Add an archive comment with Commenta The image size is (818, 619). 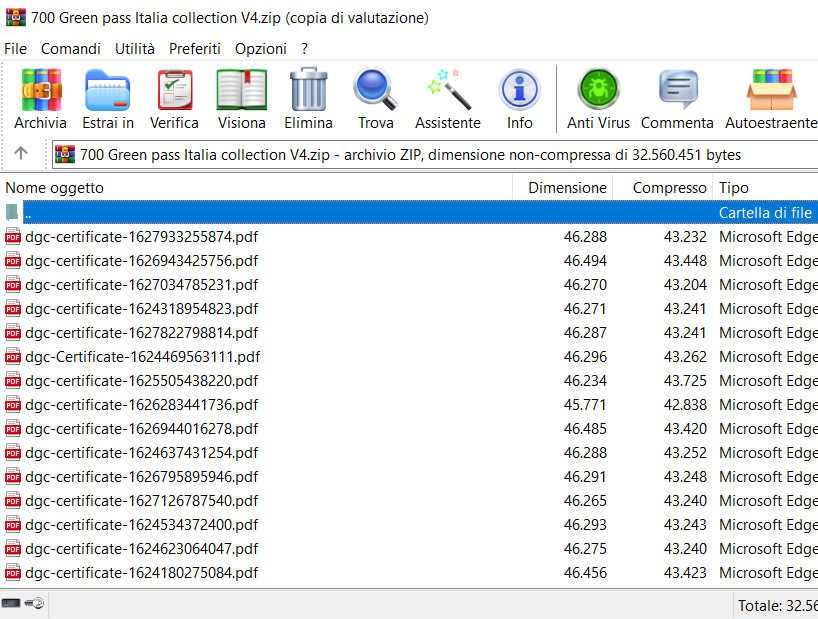click(x=677, y=99)
